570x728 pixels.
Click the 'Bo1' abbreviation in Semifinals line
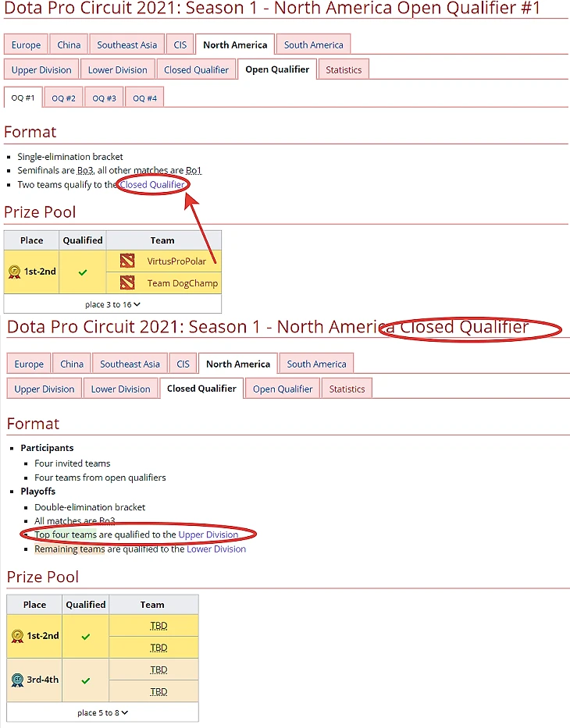point(194,170)
